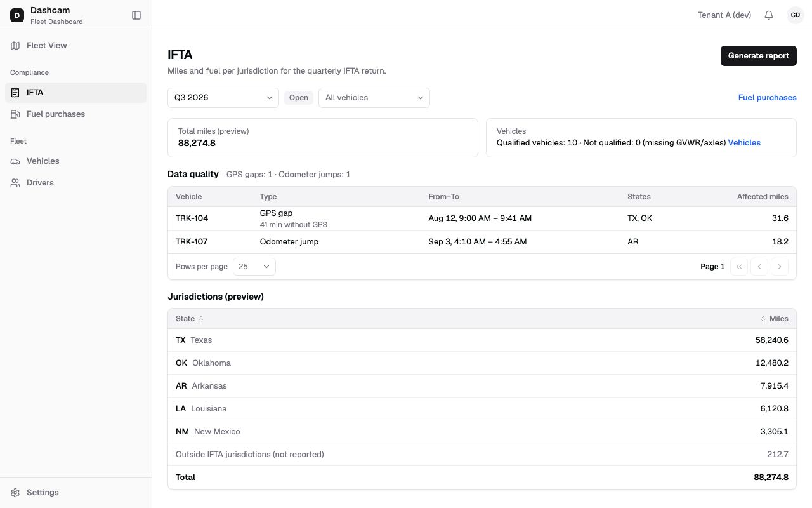Open the All vehicles filter dropdown
The width and height of the screenshot is (812, 508).
pyautogui.click(x=374, y=98)
